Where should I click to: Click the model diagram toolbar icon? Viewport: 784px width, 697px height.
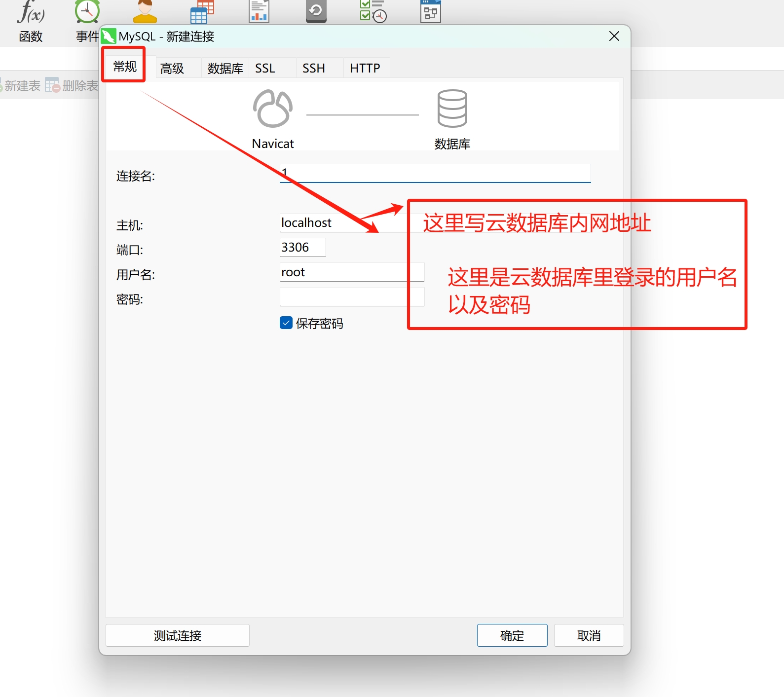[x=431, y=12]
